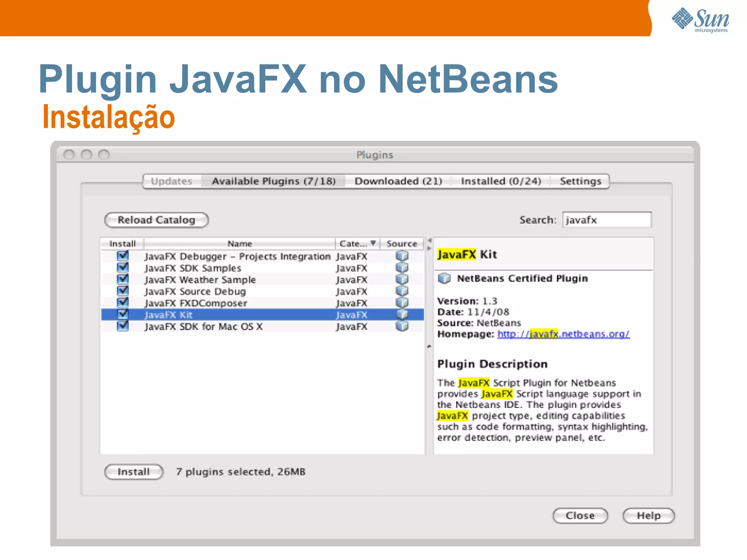Open the javafx.netbeans.org homepage link
This screenshot has height=560, width=747.
pos(564,334)
